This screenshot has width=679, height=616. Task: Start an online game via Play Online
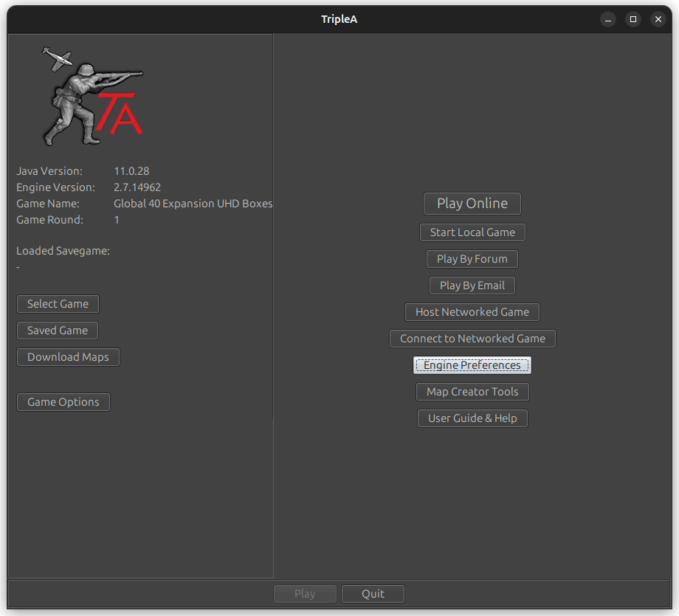click(472, 203)
